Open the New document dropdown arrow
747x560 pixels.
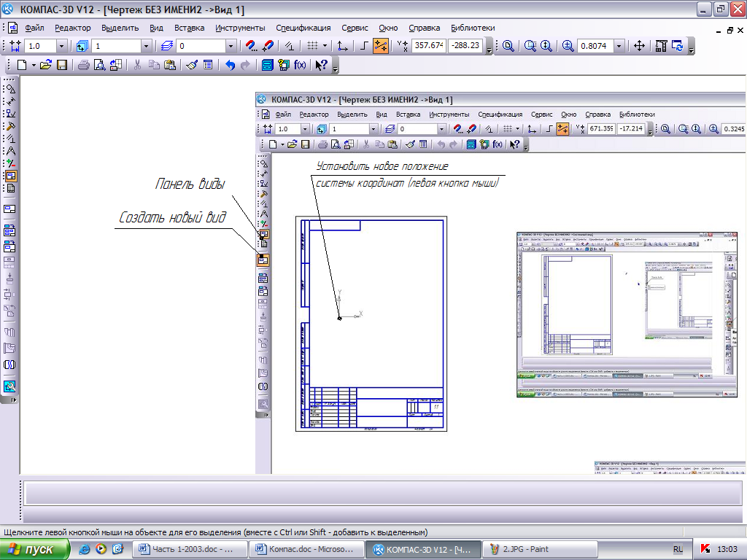34,65
